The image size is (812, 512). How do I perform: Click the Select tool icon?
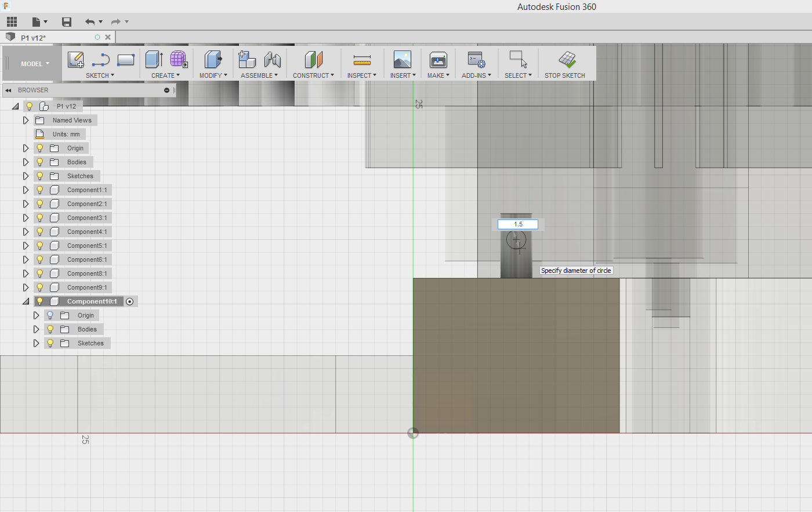click(518, 59)
